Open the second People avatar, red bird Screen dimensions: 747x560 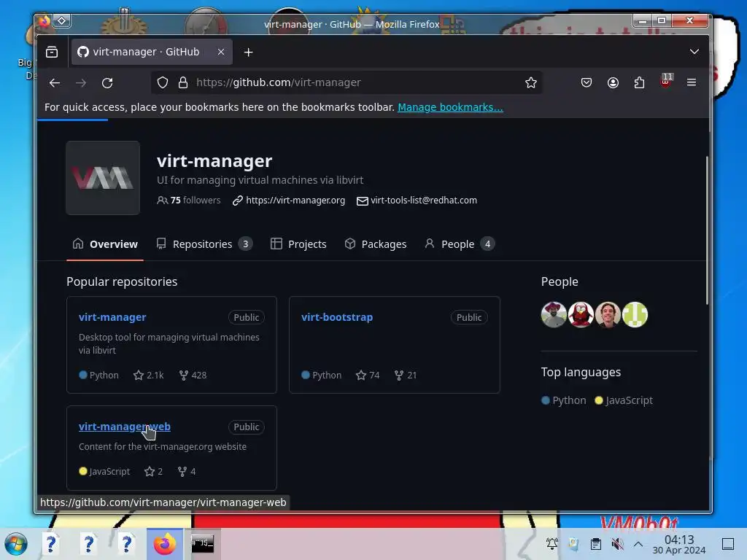pyautogui.click(x=581, y=315)
